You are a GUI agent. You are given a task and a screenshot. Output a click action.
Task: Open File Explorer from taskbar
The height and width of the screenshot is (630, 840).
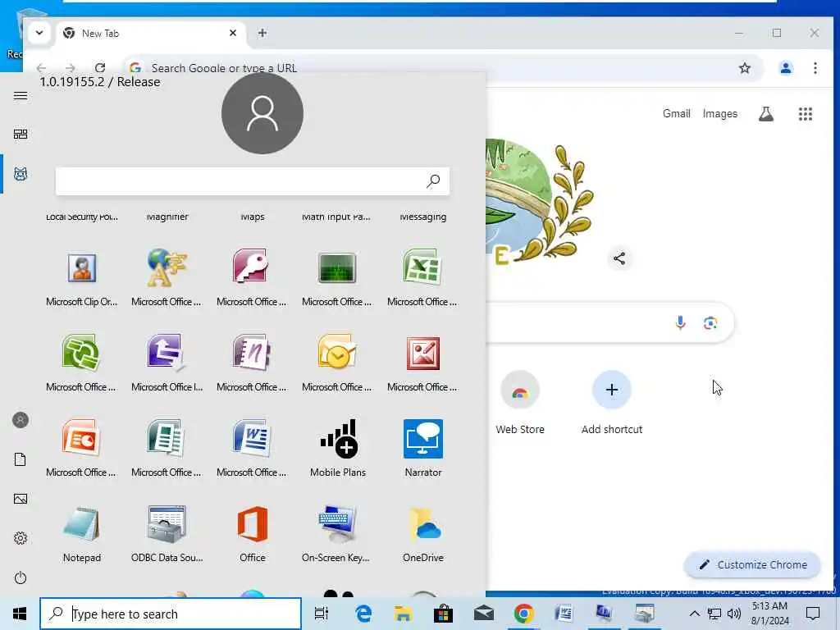(x=403, y=614)
